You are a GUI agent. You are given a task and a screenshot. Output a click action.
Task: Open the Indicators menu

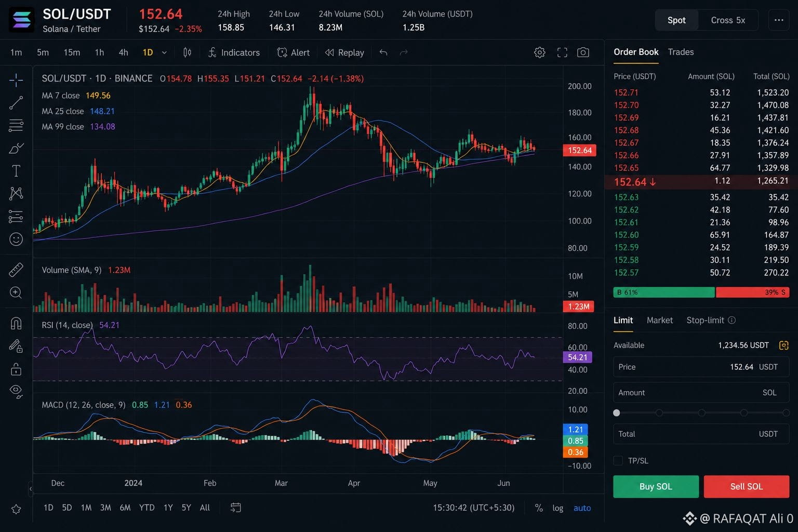click(x=234, y=52)
